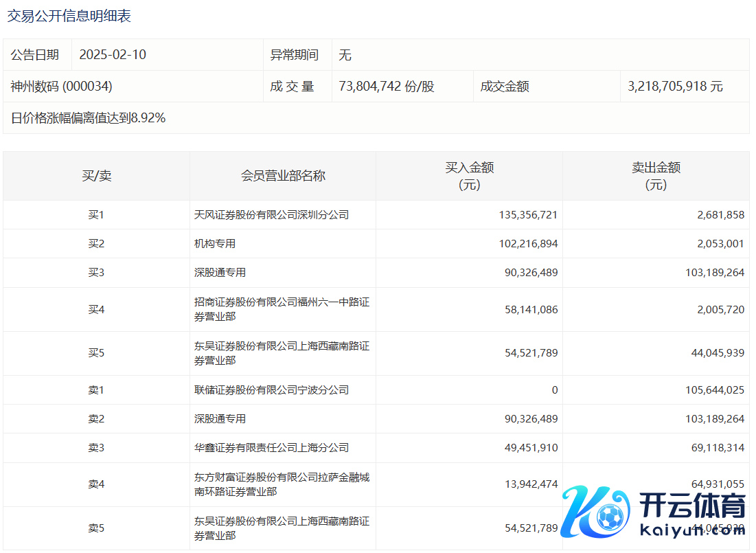Click the 开云体育 watermark text
Screen dimensions: 756x553
pos(692,508)
